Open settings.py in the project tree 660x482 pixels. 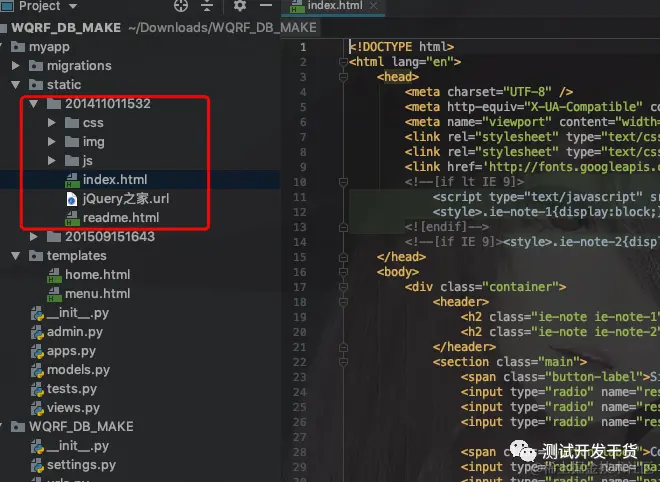pos(81,466)
